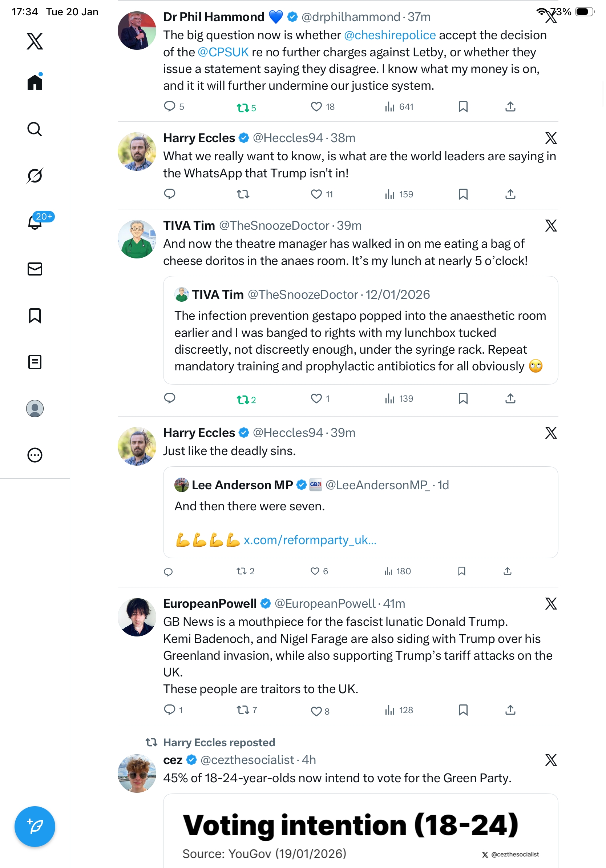606x868 pixels.
Task: Open Grok menu on cez's post
Action: tap(550, 760)
